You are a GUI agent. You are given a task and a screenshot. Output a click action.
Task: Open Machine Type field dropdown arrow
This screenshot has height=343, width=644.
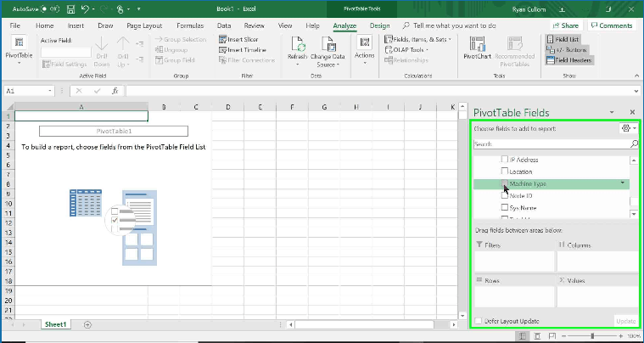tap(623, 183)
